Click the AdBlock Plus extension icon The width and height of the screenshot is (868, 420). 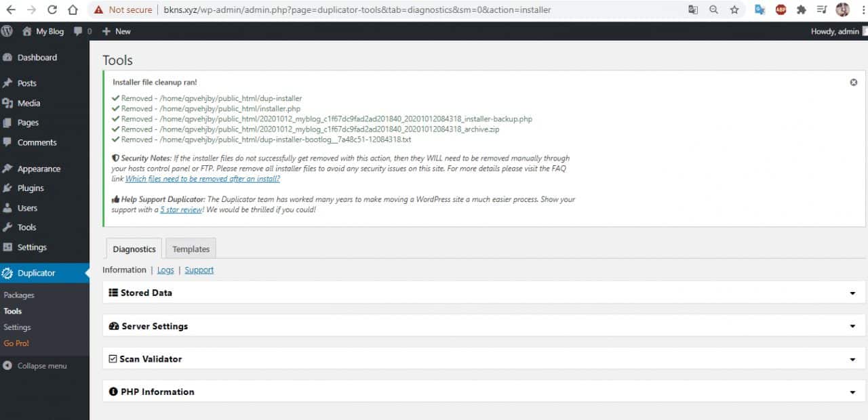pyautogui.click(x=781, y=10)
